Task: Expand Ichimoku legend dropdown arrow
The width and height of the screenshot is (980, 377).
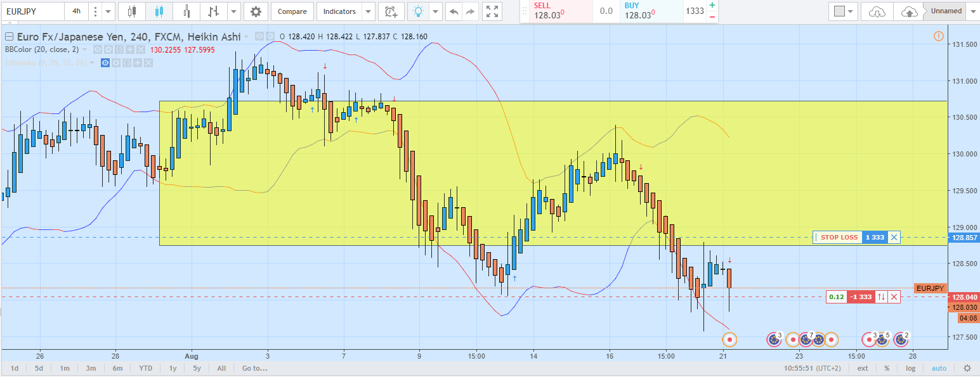Action: (x=93, y=63)
